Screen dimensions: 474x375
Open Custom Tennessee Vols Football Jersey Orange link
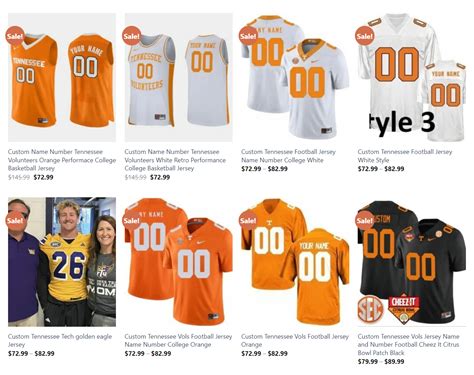pyautogui.click(x=295, y=340)
